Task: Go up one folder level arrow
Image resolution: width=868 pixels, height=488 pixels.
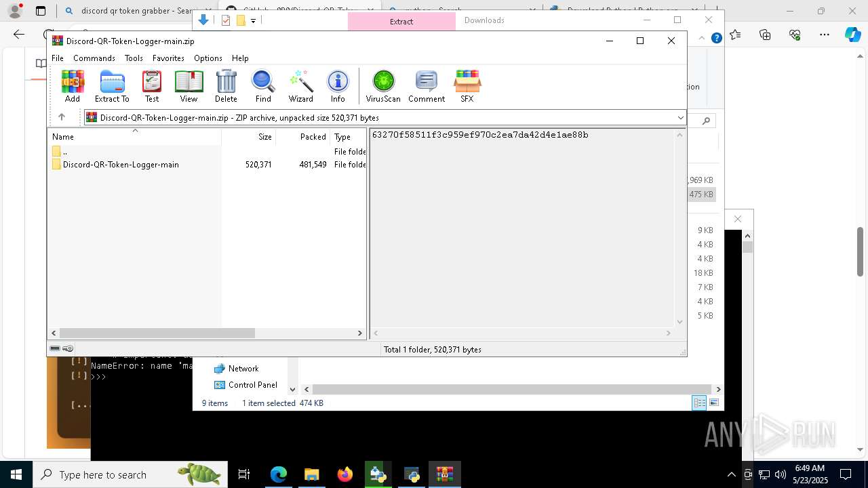Action: tap(62, 117)
